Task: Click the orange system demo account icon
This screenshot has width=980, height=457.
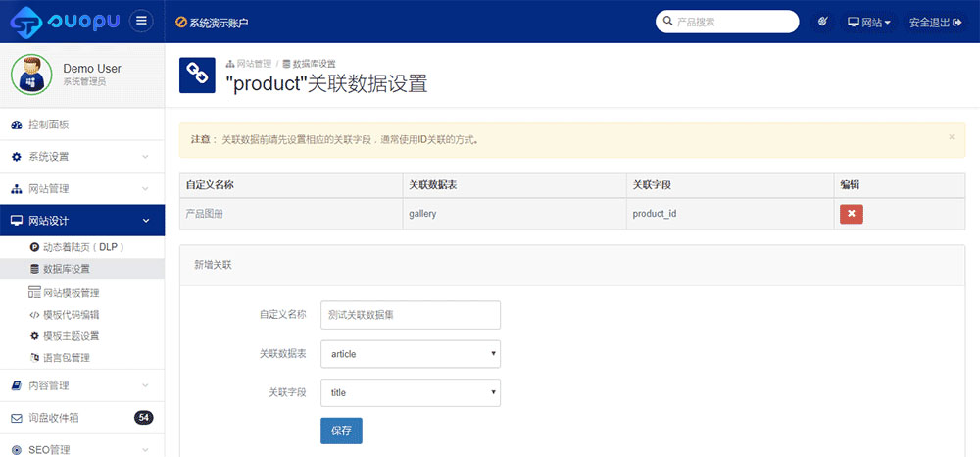Action: pyautogui.click(x=181, y=23)
